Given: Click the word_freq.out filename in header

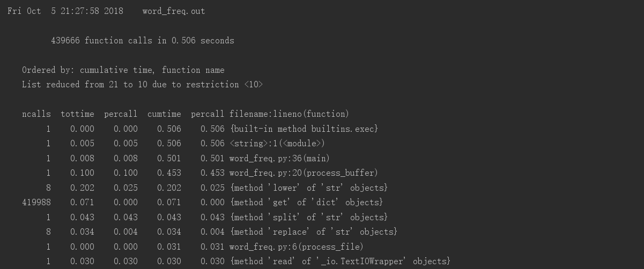Looking at the screenshot, I should point(173,11).
